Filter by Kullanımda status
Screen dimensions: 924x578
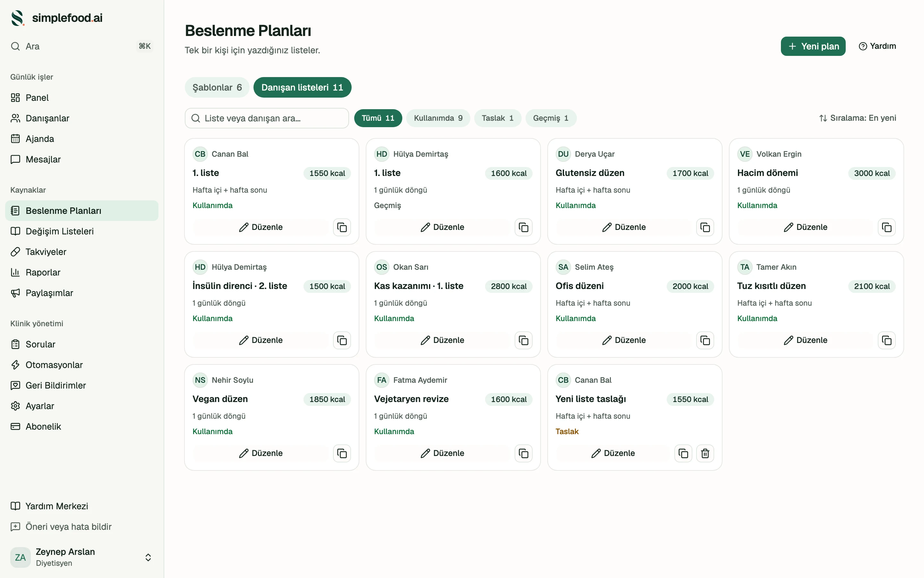(x=438, y=118)
